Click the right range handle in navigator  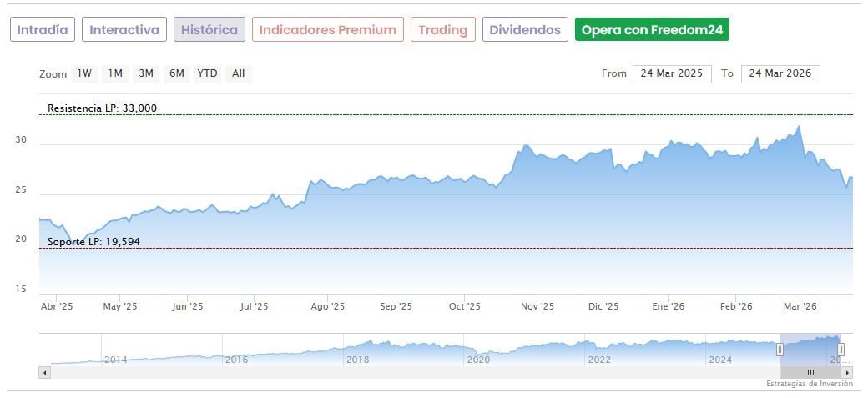(840, 350)
